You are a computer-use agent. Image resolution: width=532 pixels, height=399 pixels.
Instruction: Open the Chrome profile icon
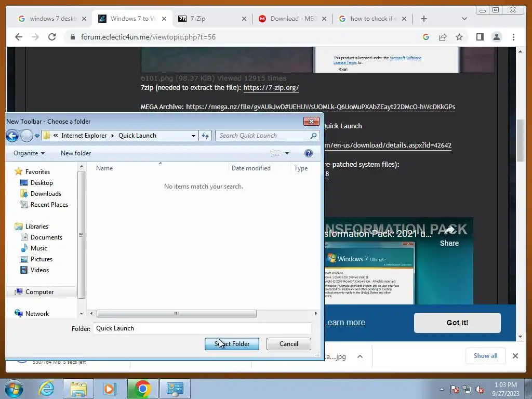497,37
